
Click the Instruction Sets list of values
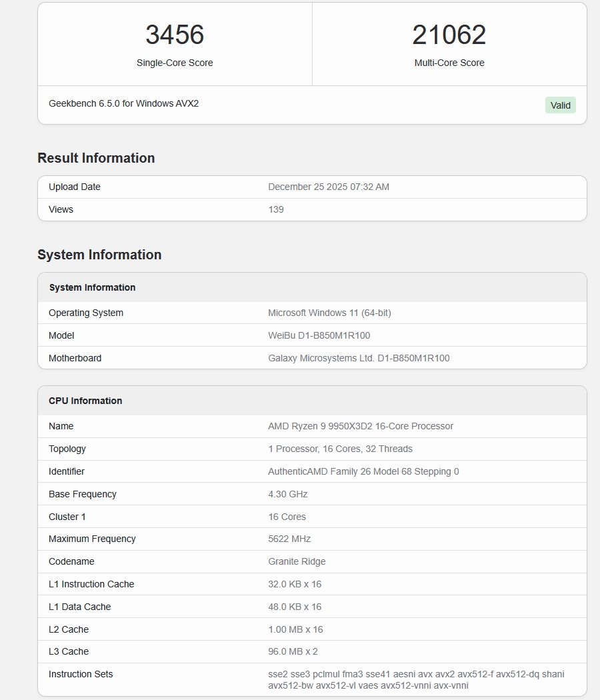coord(415,679)
